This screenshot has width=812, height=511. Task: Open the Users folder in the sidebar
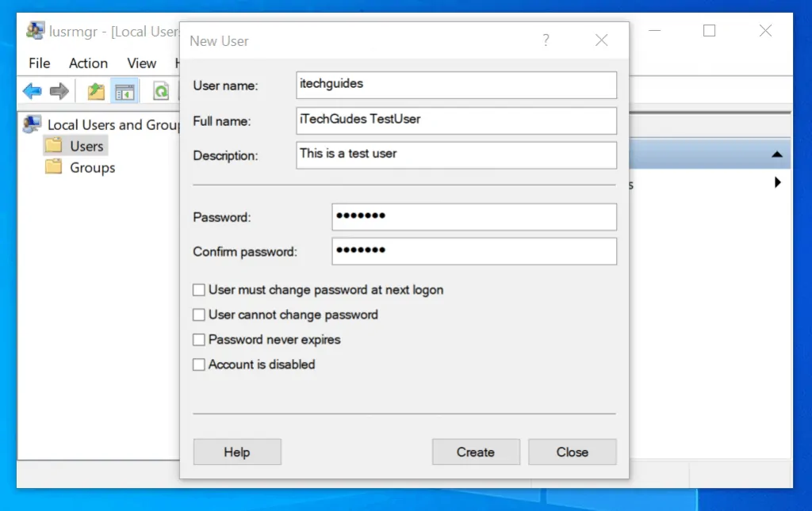tap(84, 145)
